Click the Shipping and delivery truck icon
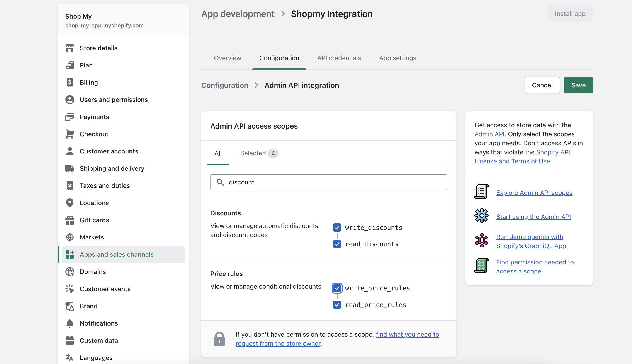Viewport: 632px width, 364px height. pyautogui.click(x=70, y=168)
